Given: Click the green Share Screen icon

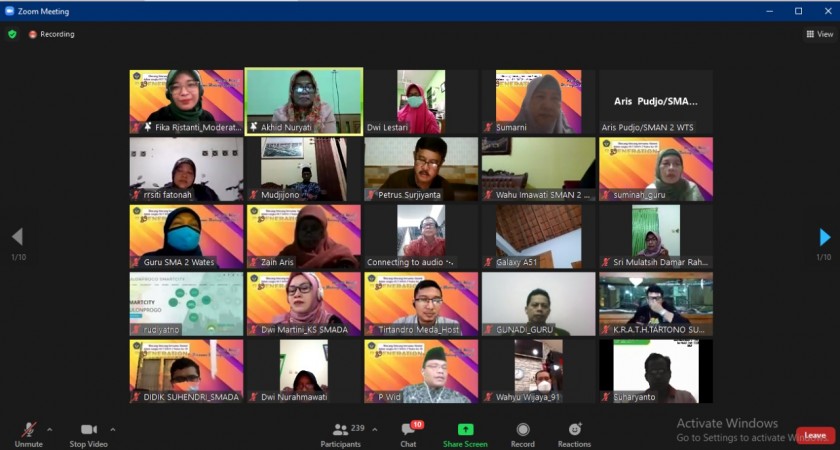Looking at the screenshot, I should tap(466, 430).
